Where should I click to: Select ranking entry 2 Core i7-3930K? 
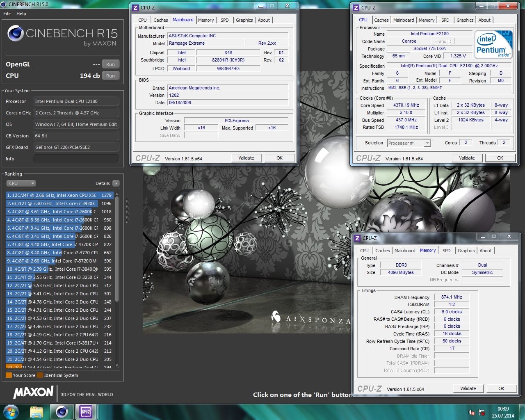pyautogui.click(x=59, y=203)
